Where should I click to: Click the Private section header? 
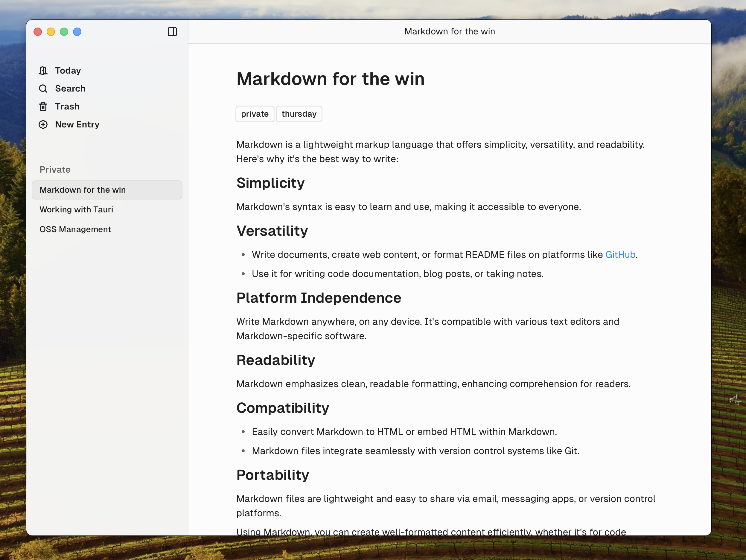55,170
